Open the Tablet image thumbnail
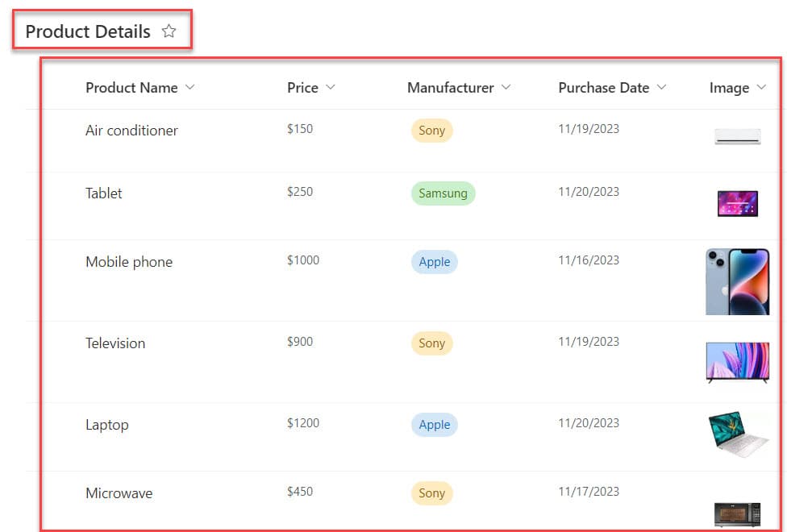Image resolution: width=787 pixels, height=532 pixels. pyautogui.click(x=737, y=203)
